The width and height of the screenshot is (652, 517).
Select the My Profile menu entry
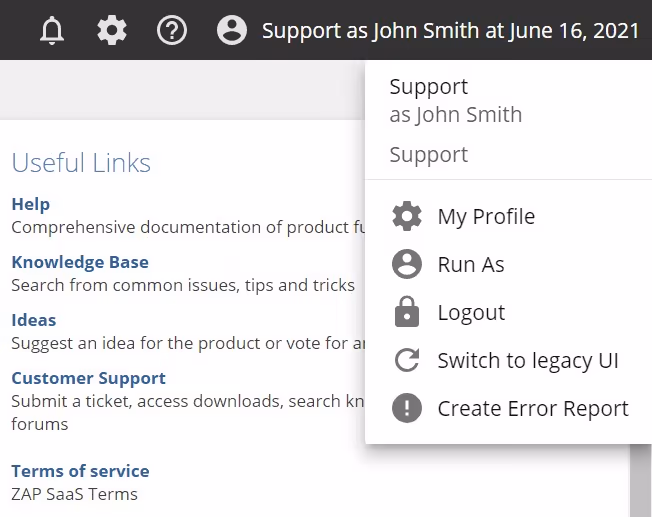[x=486, y=217]
